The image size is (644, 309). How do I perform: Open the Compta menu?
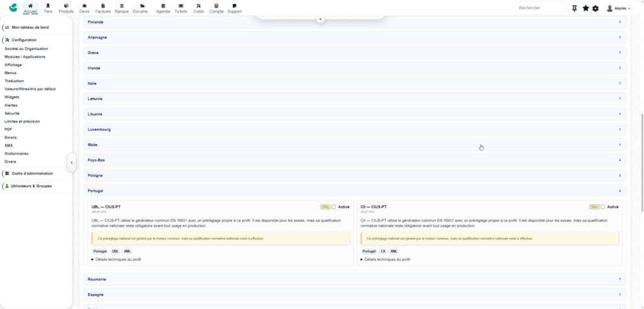tap(216, 8)
